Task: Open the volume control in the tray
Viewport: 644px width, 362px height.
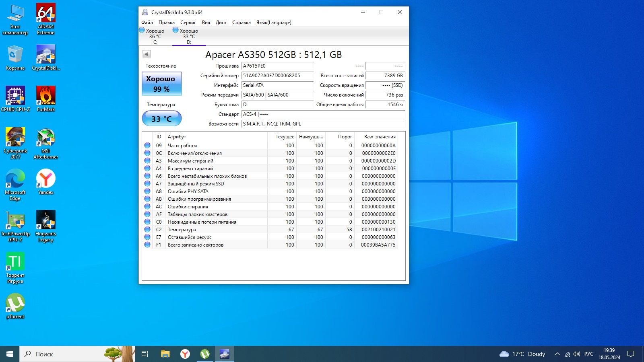Action: (x=577, y=354)
